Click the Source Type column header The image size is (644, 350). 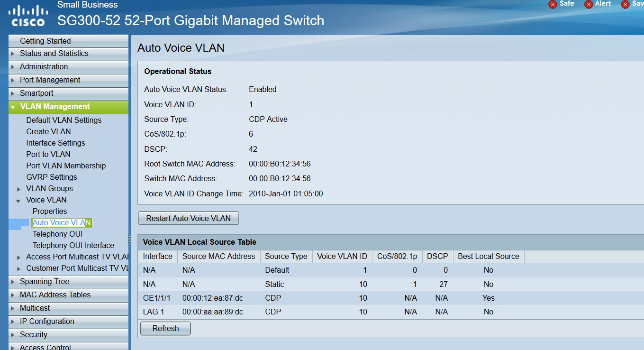click(x=286, y=256)
